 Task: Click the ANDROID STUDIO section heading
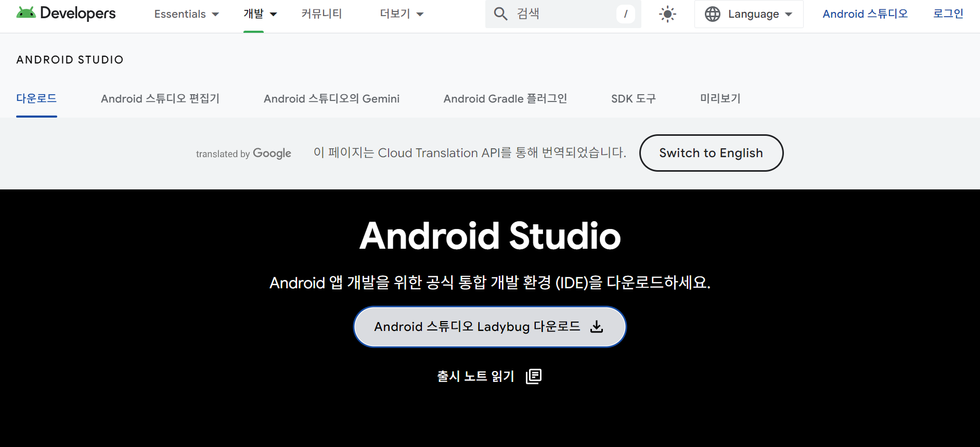pos(70,60)
